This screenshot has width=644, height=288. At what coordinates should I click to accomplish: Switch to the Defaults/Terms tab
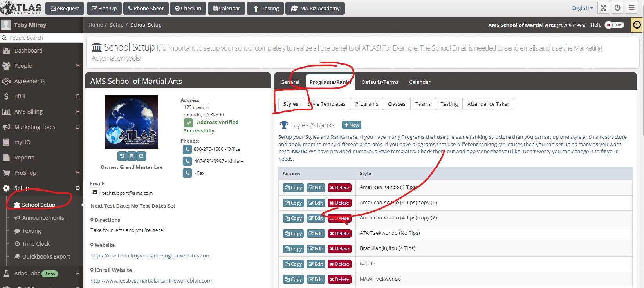tap(380, 82)
